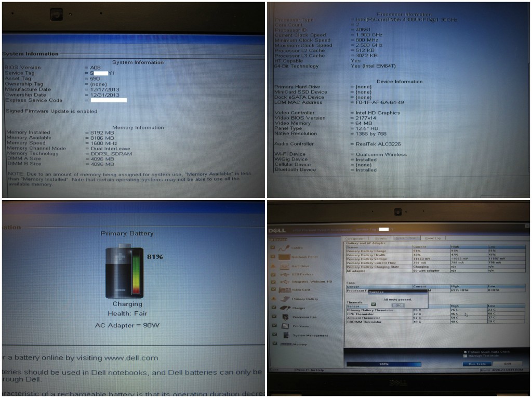Select the Charger plug icon

(285, 308)
